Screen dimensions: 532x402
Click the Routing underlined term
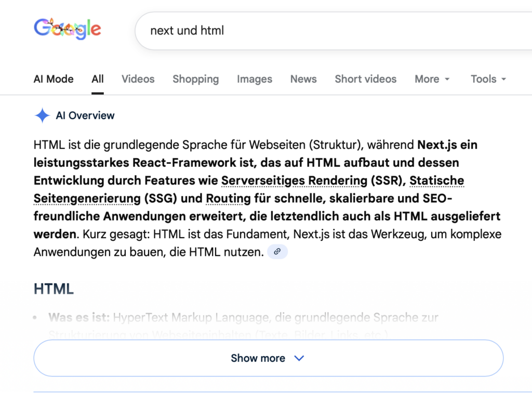click(x=229, y=199)
